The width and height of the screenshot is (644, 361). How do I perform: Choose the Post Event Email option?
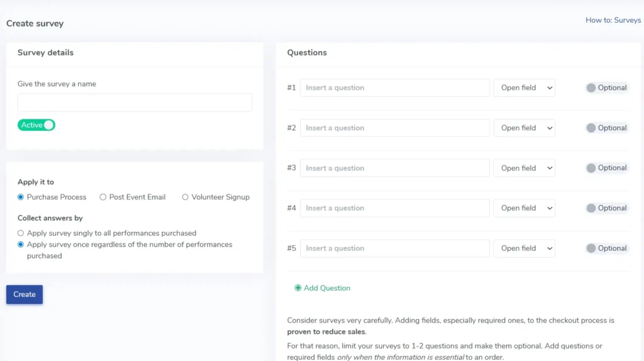point(103,197)
